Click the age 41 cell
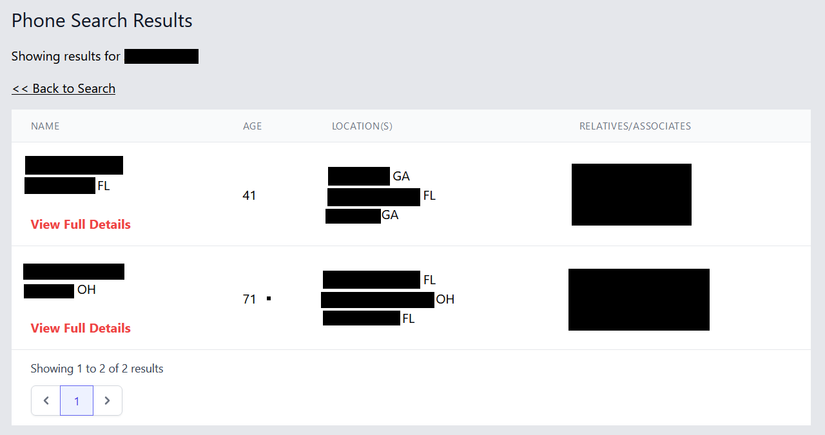The width and height of the screenshot is (825, 435). click(x=250, y=195)
